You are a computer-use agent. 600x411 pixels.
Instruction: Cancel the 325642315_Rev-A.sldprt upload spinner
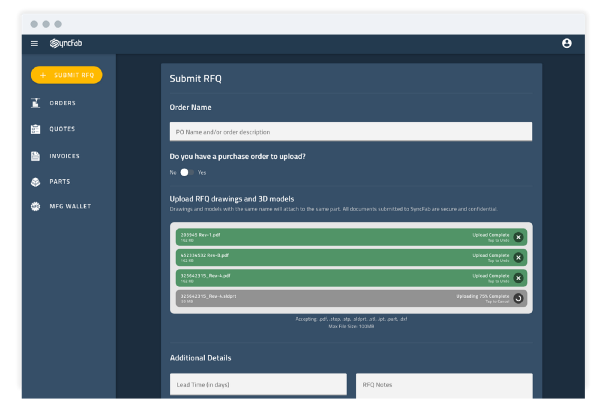pos(518,298)
